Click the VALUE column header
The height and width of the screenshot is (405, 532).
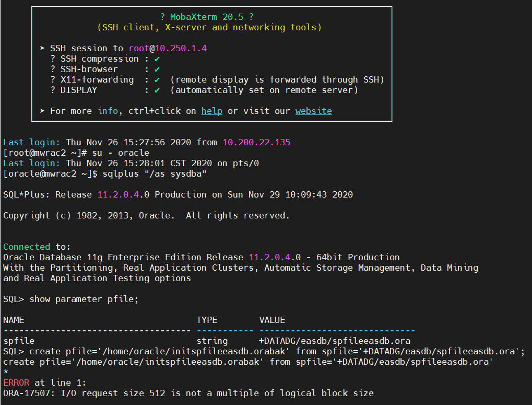click(272, 320)
